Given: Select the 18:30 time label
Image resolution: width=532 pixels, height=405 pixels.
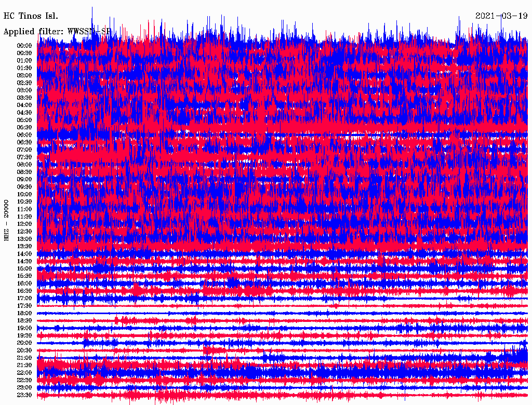Looking at the screenshot, I should (x=24, y=321).
